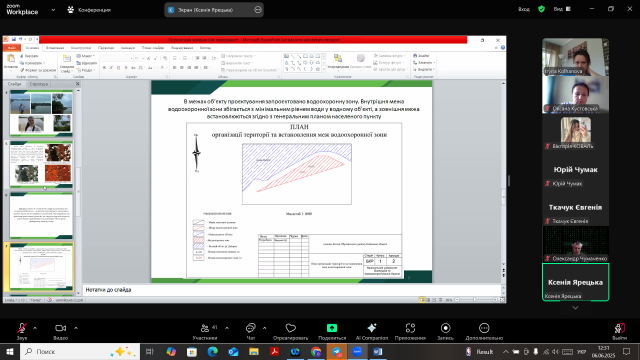Image resolution: width=640 pixels, height=360 pixels.
Task: Open the Экран (Ксенія Ярецька) options button
Action: tap(258, 10)
